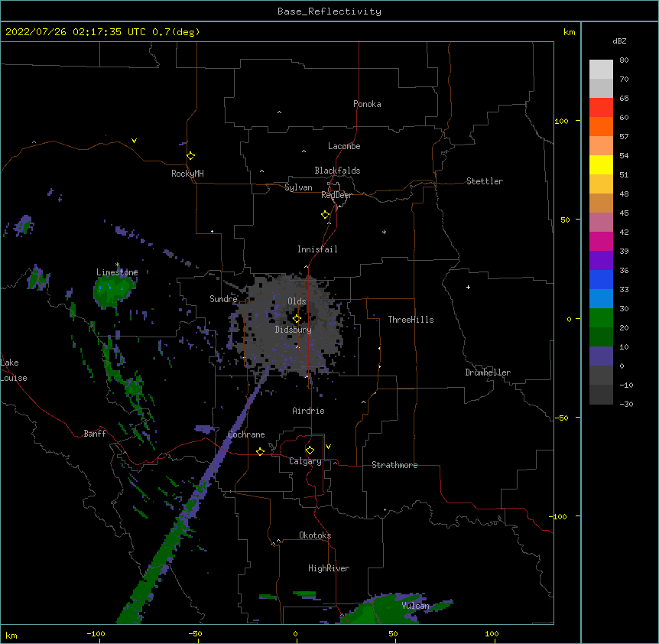
Task: Select the white caret marker west of Lacombe
Action: [304, 151]
